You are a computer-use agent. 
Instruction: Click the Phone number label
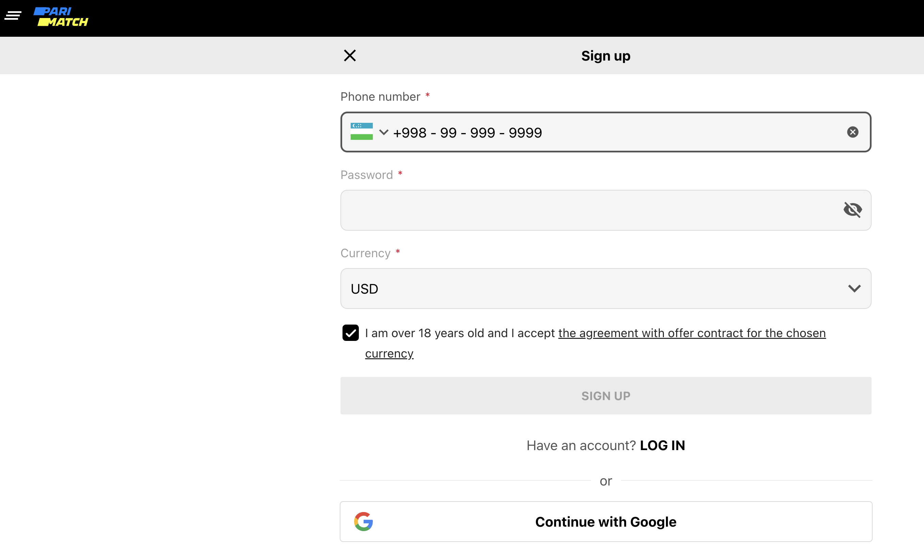tap(380, 97)
